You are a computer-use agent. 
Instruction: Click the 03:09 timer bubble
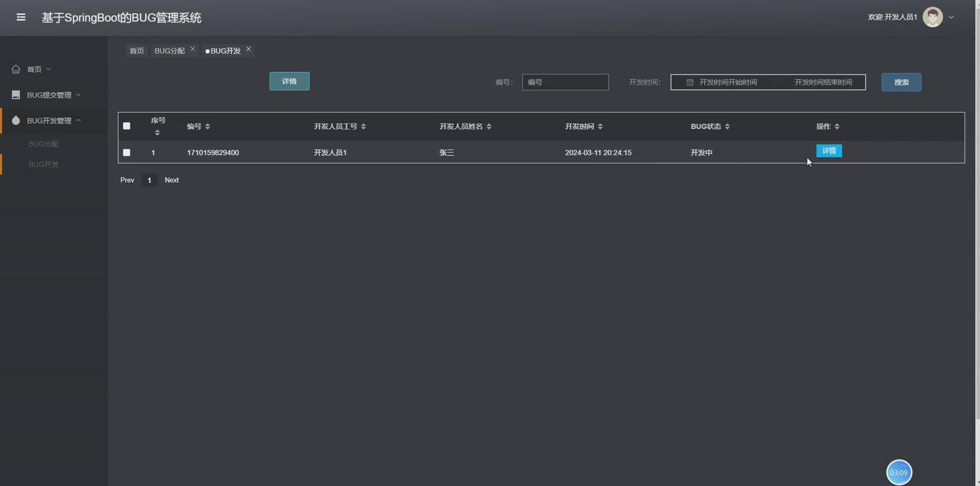click(x=899, y=472)
